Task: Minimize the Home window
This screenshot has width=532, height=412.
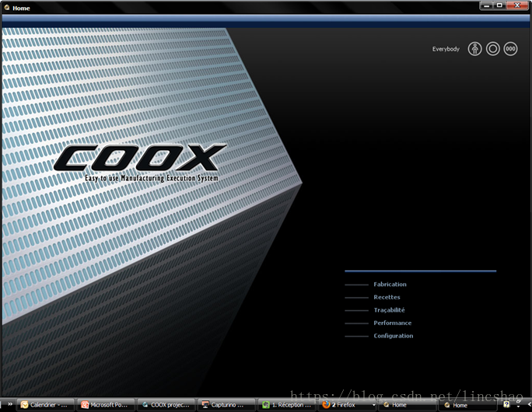Action: (x=486, y=5)
